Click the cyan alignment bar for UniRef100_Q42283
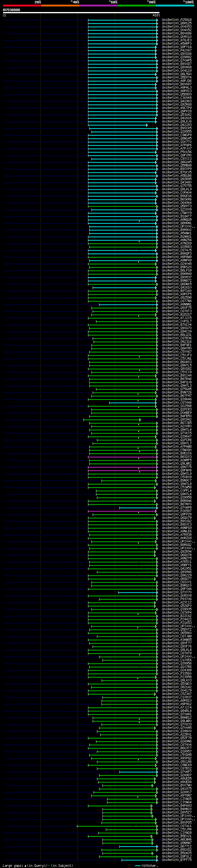197x868 pixels. point(118,125)
